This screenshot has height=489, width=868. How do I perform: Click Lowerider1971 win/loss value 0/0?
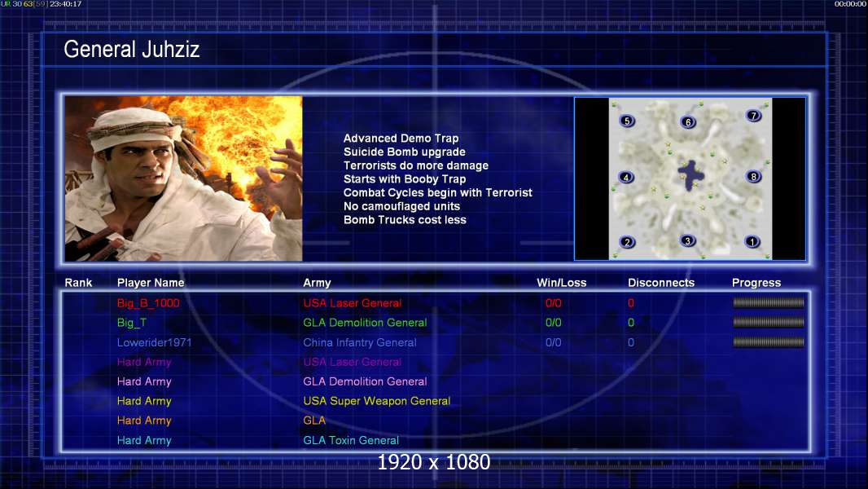point(553,342)
